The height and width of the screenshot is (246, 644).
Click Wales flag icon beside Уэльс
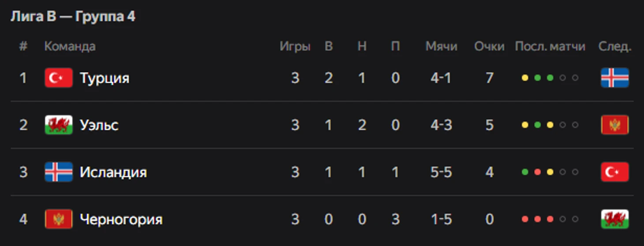point(59,125)
